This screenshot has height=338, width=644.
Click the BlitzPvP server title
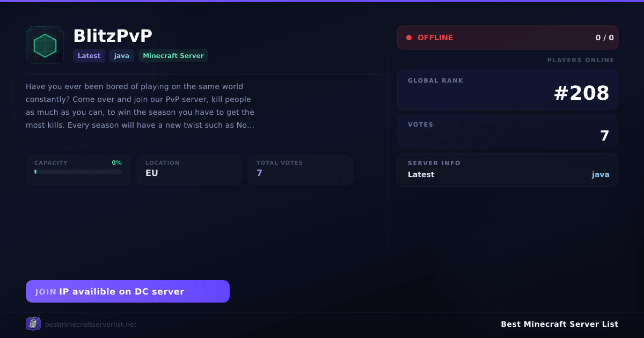[113, 35]
